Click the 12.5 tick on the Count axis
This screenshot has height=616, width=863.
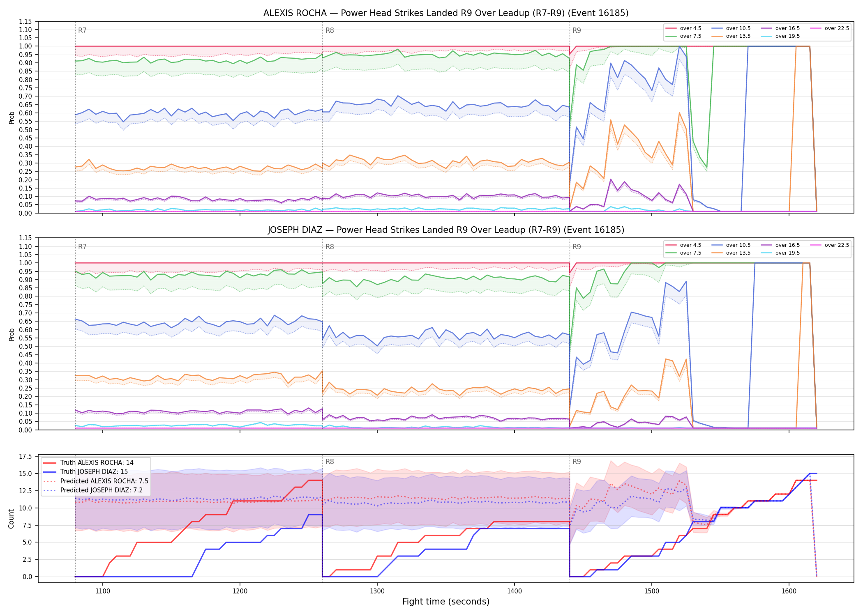pyautogui.click(x=25, y=491)
